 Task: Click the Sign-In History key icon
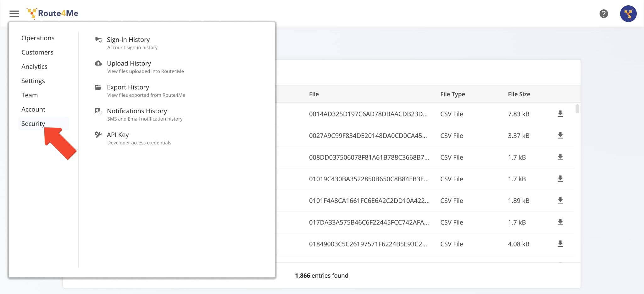(x=98, y=40)
